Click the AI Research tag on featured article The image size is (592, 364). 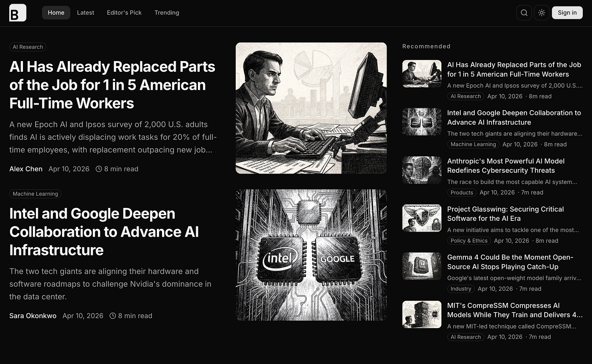pyautogui.click(x=28, y=47)
